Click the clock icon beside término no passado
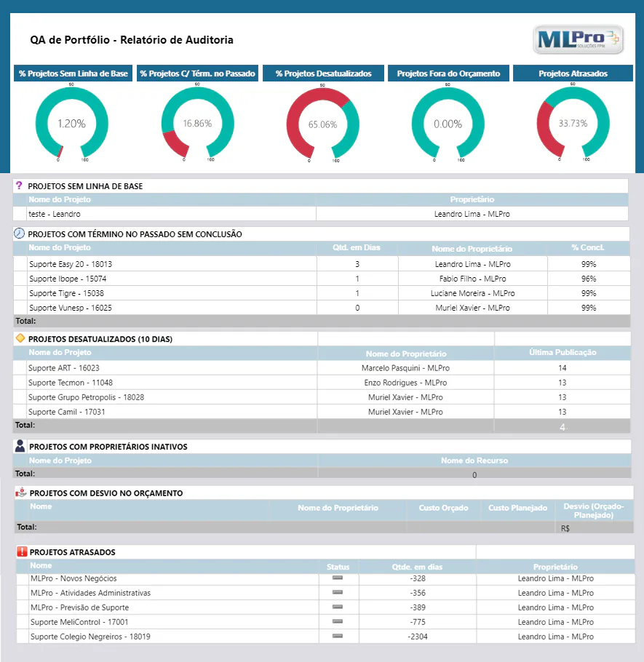This screenshot has width=644, height=662. coord(20,233)
